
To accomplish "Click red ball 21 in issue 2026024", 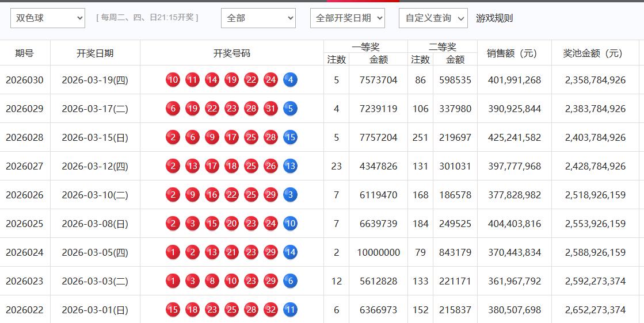I will coord(231,252).
